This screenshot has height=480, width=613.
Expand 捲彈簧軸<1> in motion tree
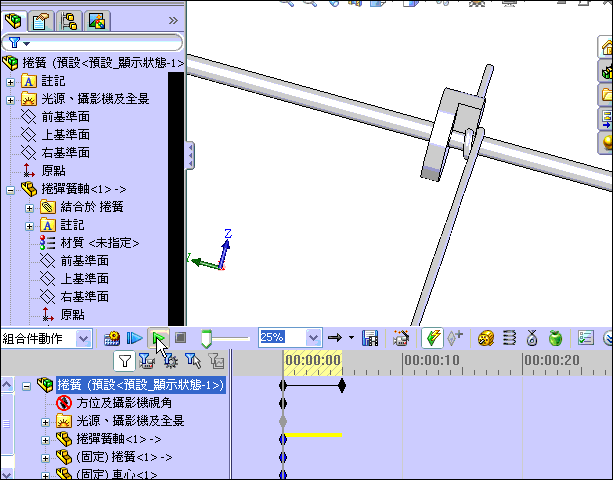45,440
